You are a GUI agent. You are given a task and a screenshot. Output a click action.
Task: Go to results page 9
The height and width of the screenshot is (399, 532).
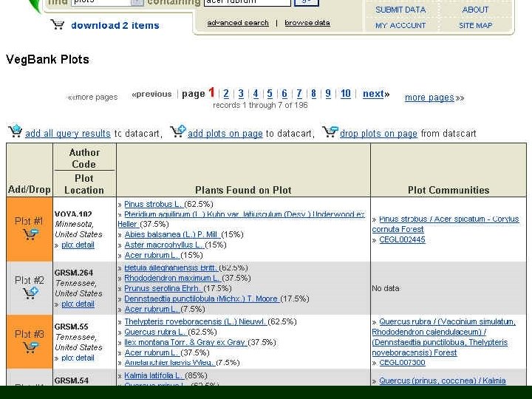click(x=328, y=94)
